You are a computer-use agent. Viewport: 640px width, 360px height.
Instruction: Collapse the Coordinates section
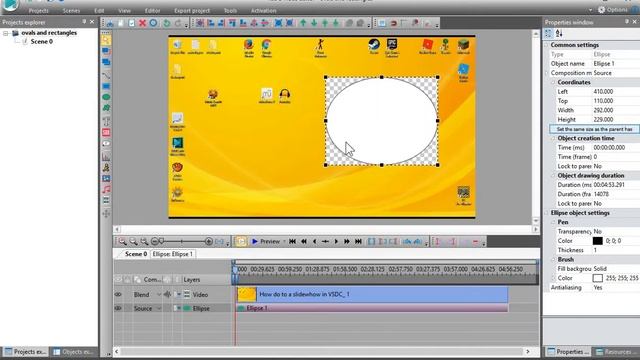click(553, 82)
